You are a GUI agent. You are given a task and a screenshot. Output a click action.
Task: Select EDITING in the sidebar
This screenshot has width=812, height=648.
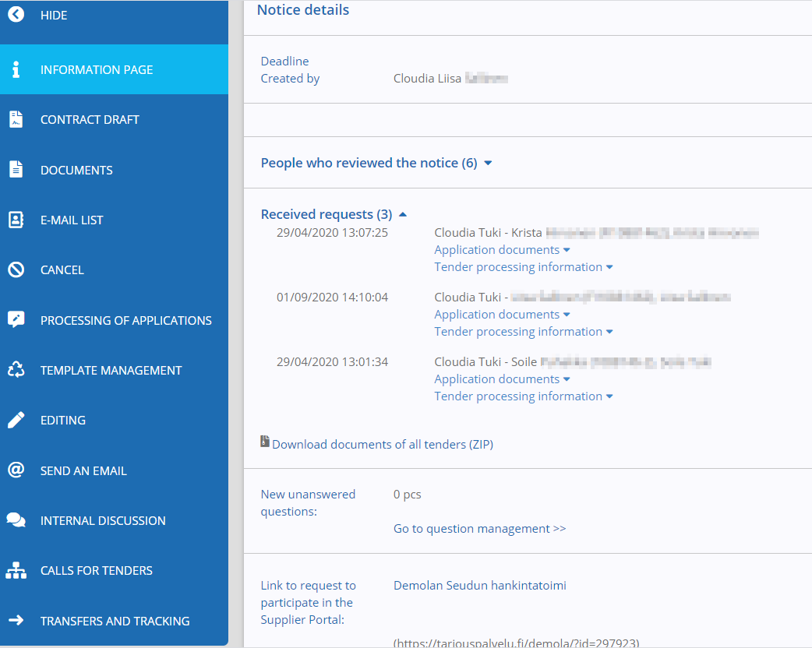pyautogui.click(x=114, y=421)
